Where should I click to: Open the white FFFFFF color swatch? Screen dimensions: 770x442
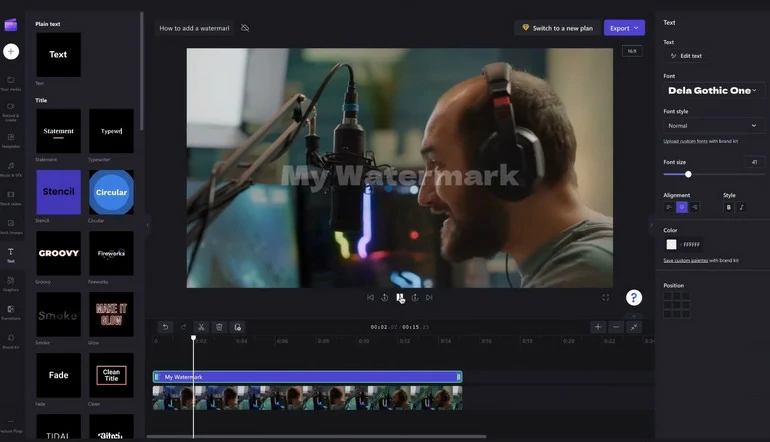pos(672,244)
